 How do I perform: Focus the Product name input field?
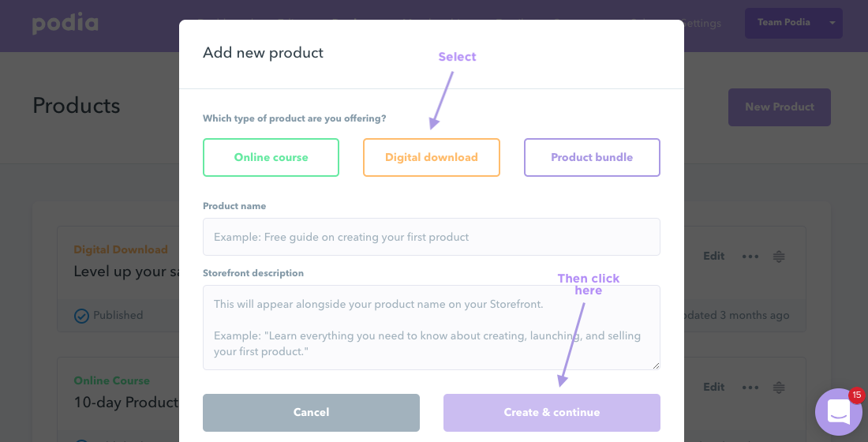(x=431, y=237)
